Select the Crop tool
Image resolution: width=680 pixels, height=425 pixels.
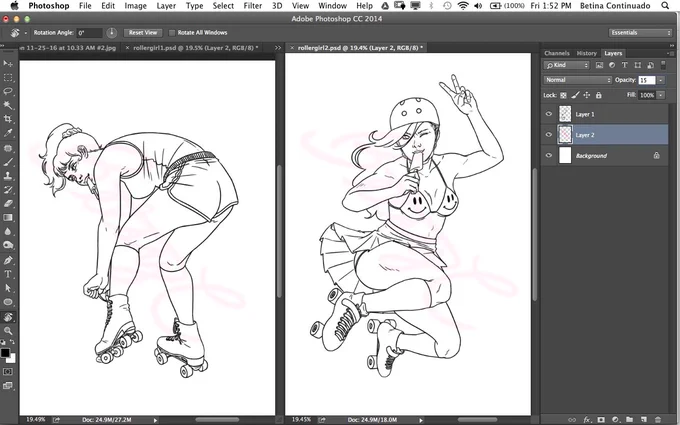pos(8,119)
